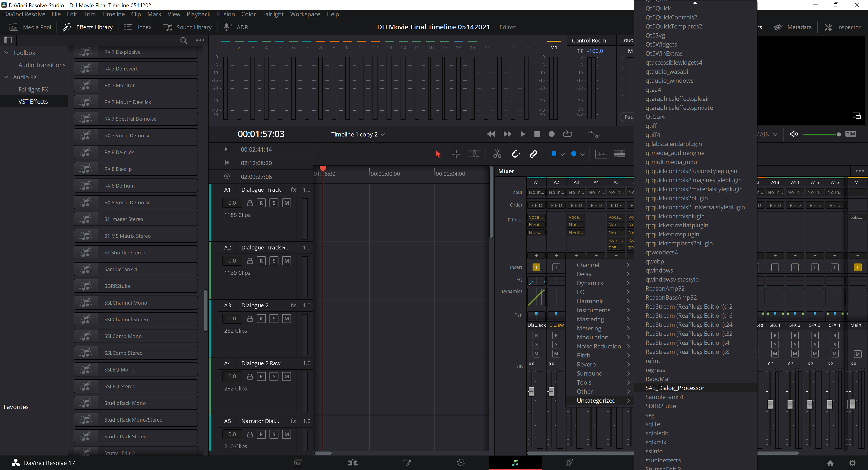This screenshot has height=470, width=868.
Task: Arm record on A2 Dialogue Track Raw
Action: (x=261, y=261)
